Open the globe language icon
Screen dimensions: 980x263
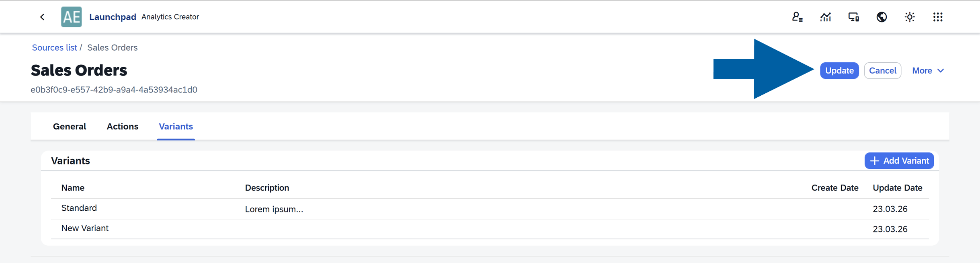[882, 17]
